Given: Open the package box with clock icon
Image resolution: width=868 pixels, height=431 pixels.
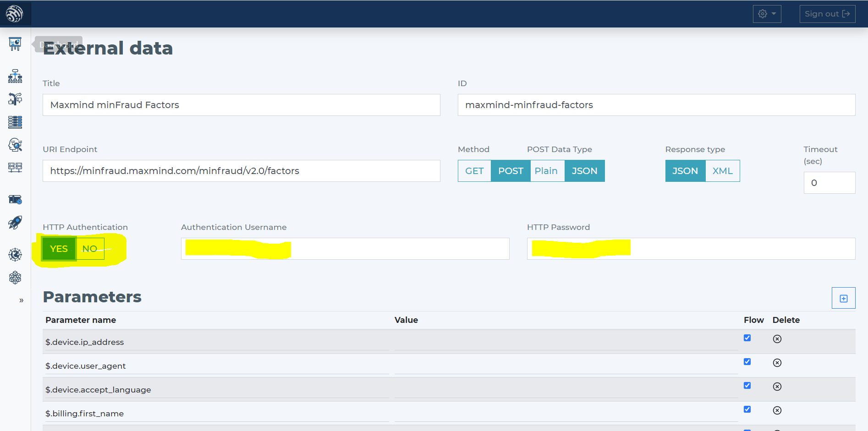Looking at the screenshot, I should tap(15, 200).
